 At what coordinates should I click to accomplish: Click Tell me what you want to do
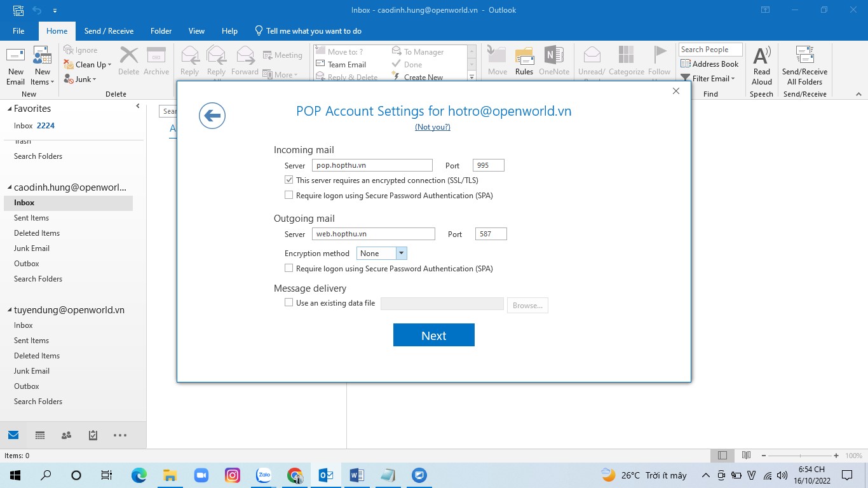click(x=308, y=30)
